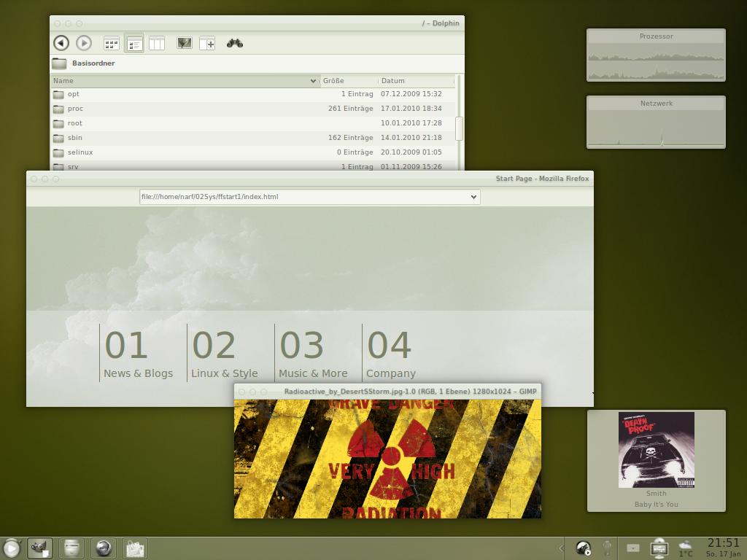Click the mail envelope tray icon
Image resolution: width=747 pixels, height=560 pixels.
[x=632, y=548]
